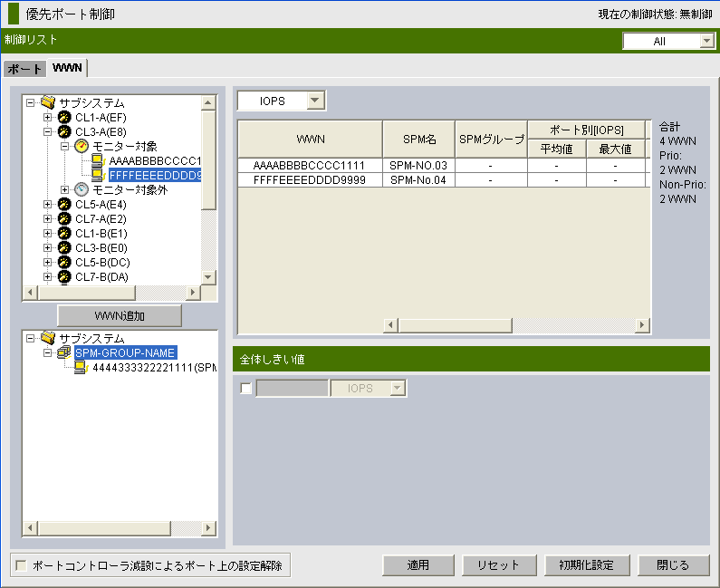720x588 pixels.
Task: Click the threshold value input field
Action: tap(292, 388)
